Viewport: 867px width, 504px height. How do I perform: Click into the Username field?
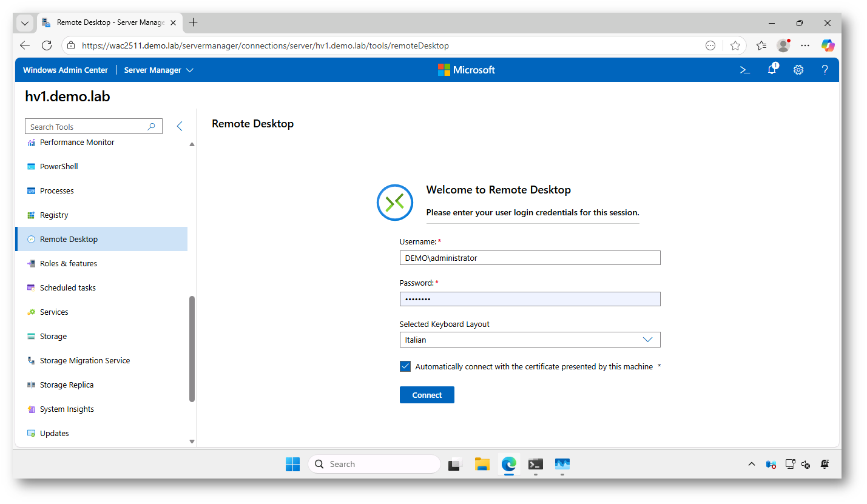pyautogui.click(x=529, y=258)
